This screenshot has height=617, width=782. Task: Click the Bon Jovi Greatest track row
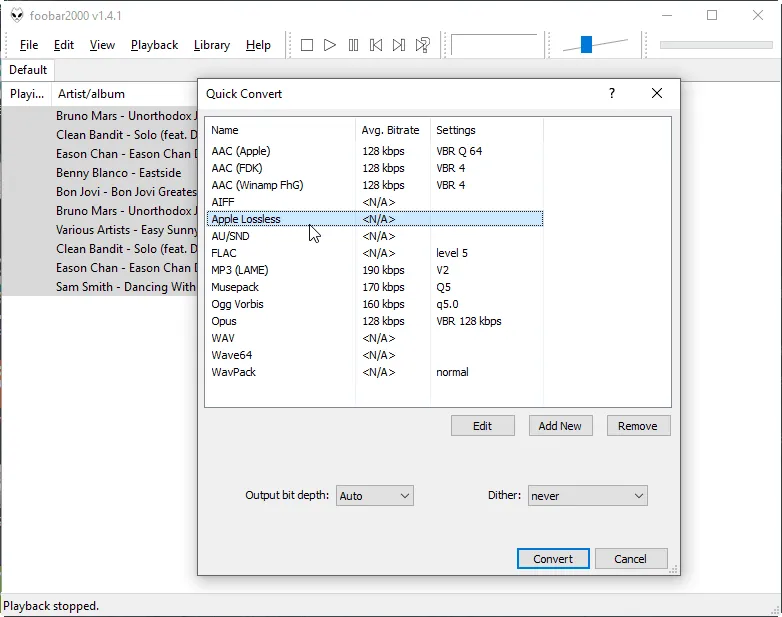pos(100,192)
